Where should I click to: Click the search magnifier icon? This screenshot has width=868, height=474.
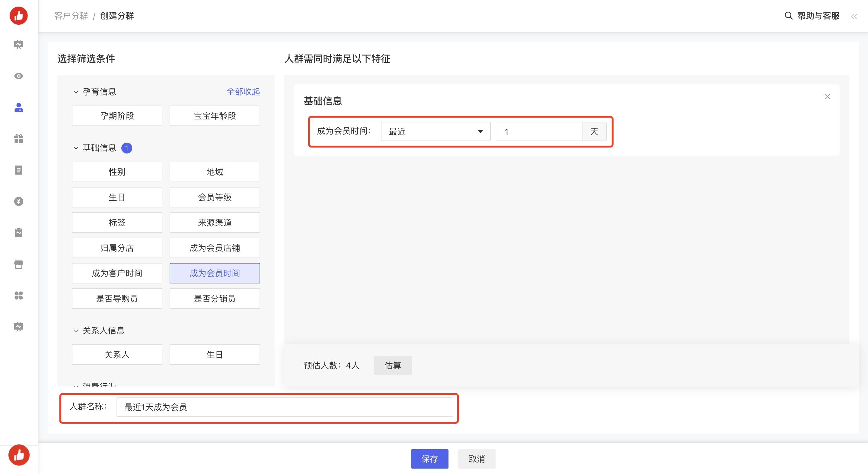(789, 15)
